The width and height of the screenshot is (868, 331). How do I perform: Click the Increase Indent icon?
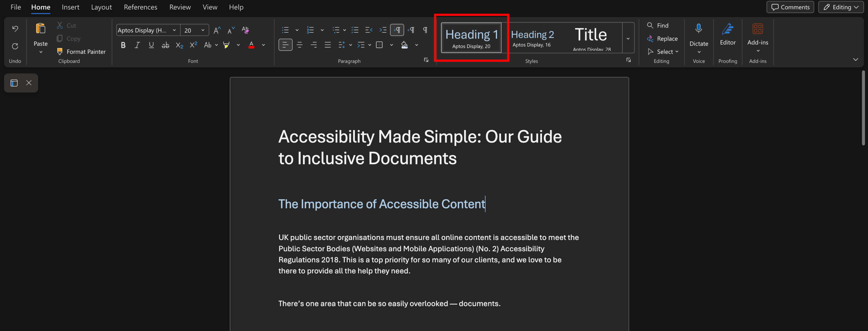(383, 30)
